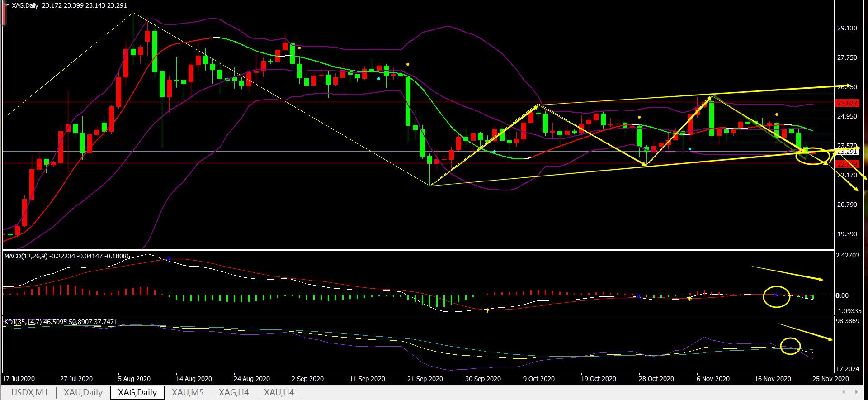Click the 6 Nov 2020 date on time axis
The image size is (868, 400).
(713, 379)
